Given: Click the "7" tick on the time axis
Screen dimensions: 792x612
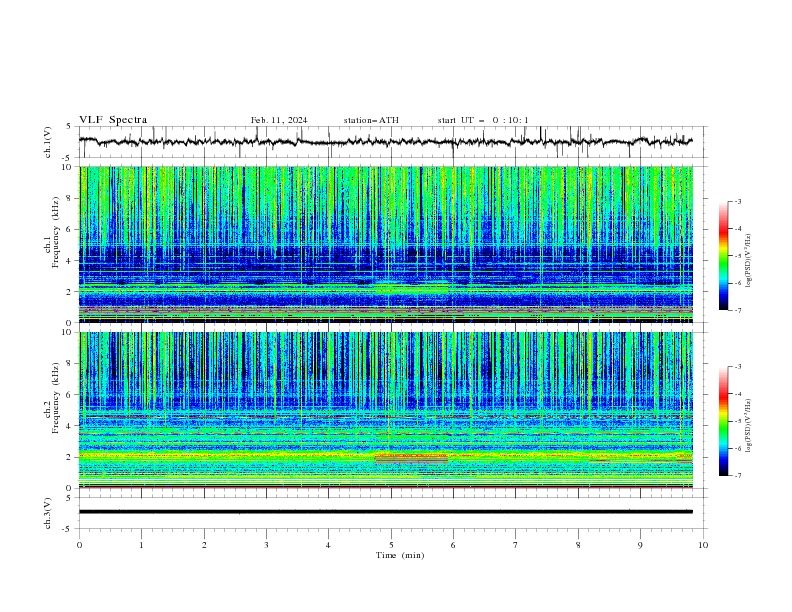Looking at the screenshot, I should (516, 545).
